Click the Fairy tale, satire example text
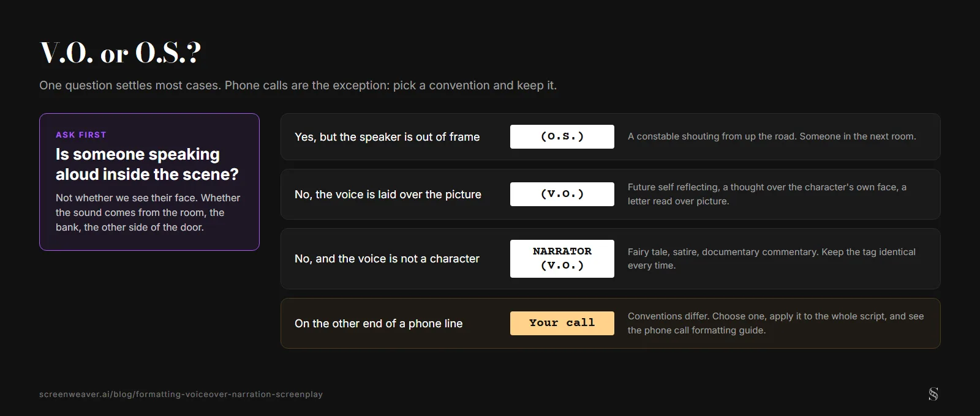The height and width of the screenshot is (416, 980). tap(772, 259)
